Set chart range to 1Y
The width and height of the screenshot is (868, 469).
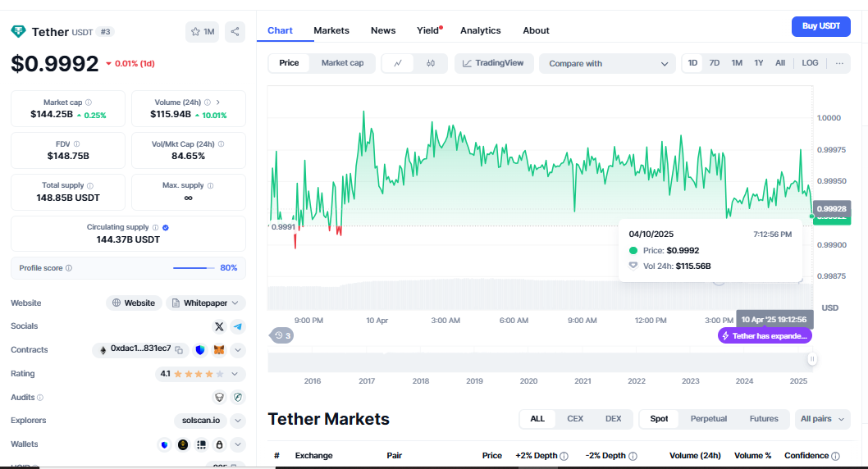[x=758, y=63]
